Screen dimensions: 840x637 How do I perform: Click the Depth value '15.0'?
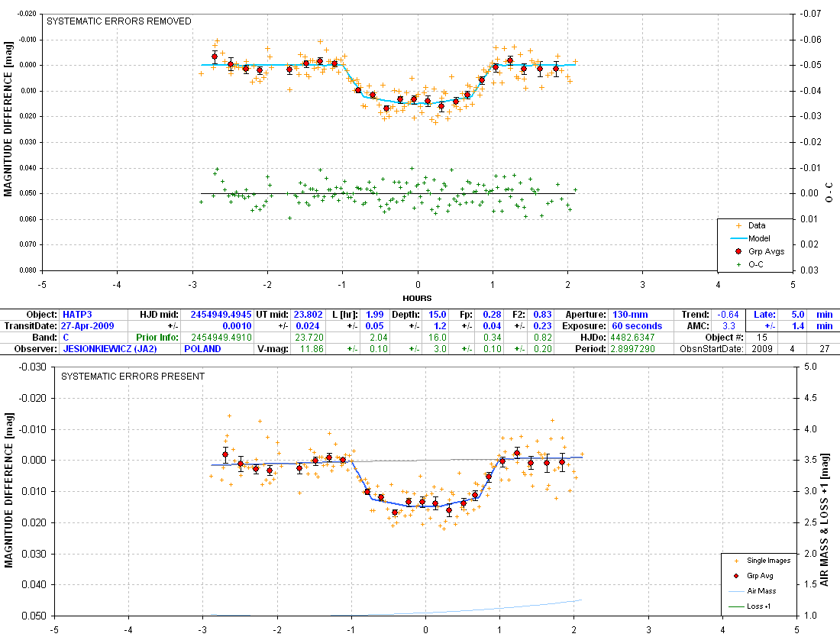click(437, 315)
